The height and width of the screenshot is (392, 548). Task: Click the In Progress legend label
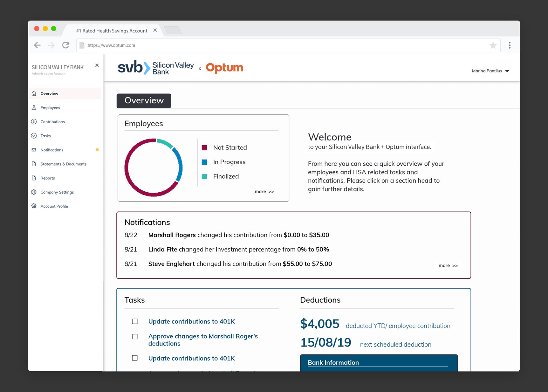click(x=229, y=162)
